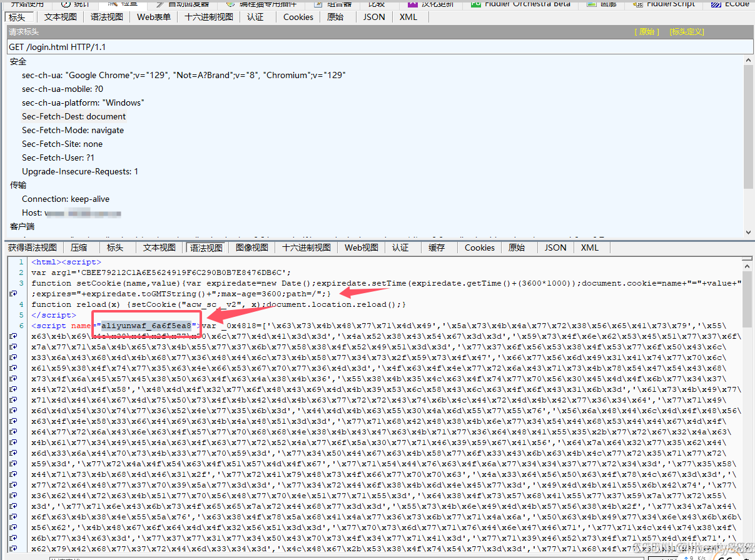View request Cookies tab

(298, 17)
